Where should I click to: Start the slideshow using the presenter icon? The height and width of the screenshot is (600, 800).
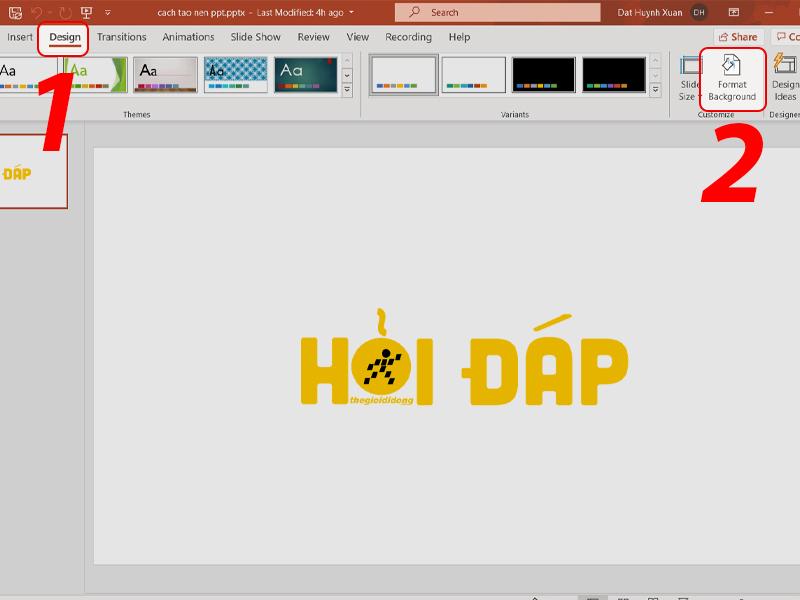85,11
